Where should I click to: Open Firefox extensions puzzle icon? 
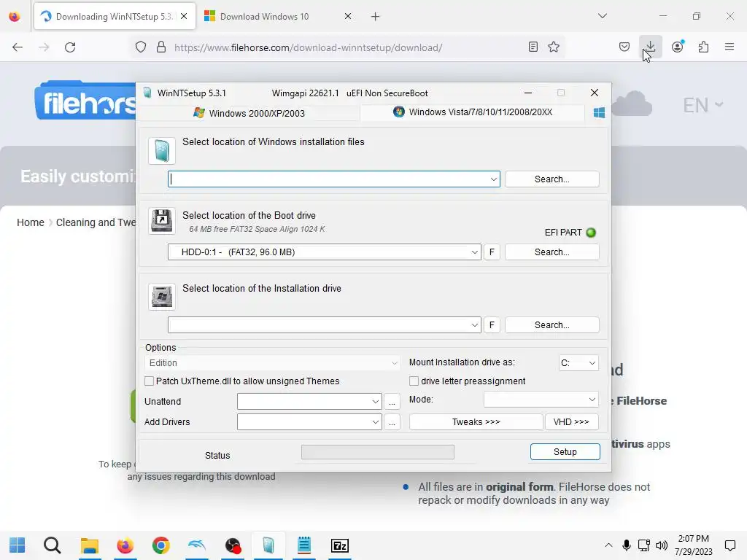click(x=704, y=47)
